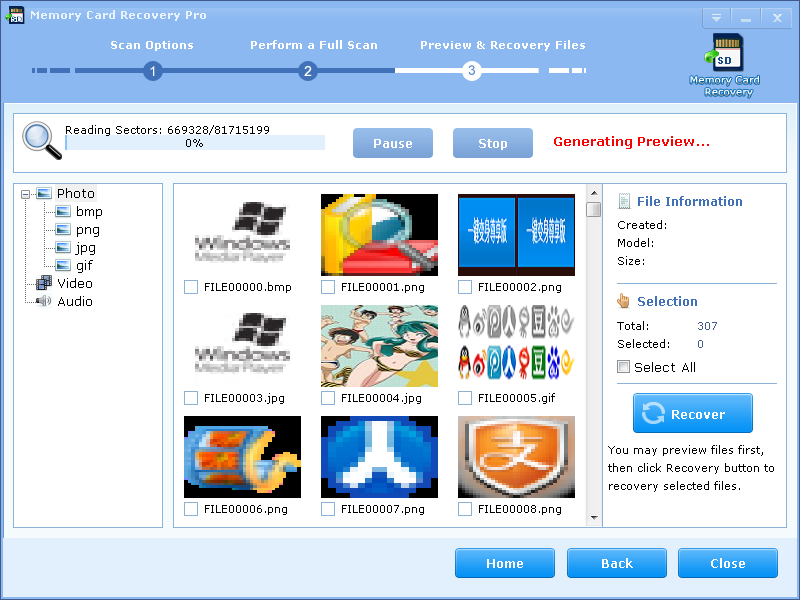
Task: Click the bmp image type icon
Action: [63, 211]
